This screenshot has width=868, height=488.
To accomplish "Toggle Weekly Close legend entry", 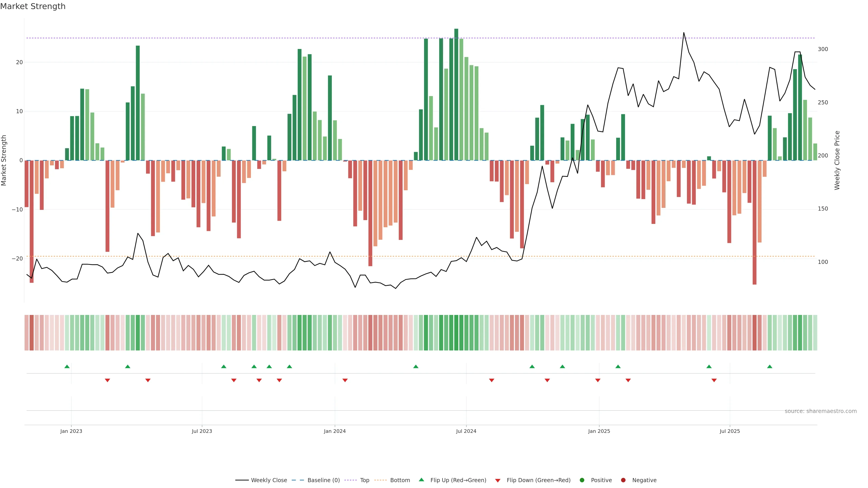I will (269, 480).
